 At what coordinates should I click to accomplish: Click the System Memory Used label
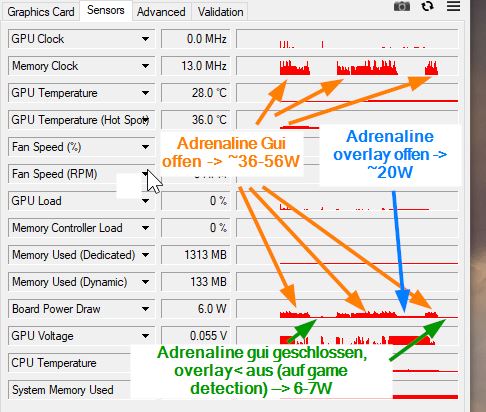tap(63, 390)
